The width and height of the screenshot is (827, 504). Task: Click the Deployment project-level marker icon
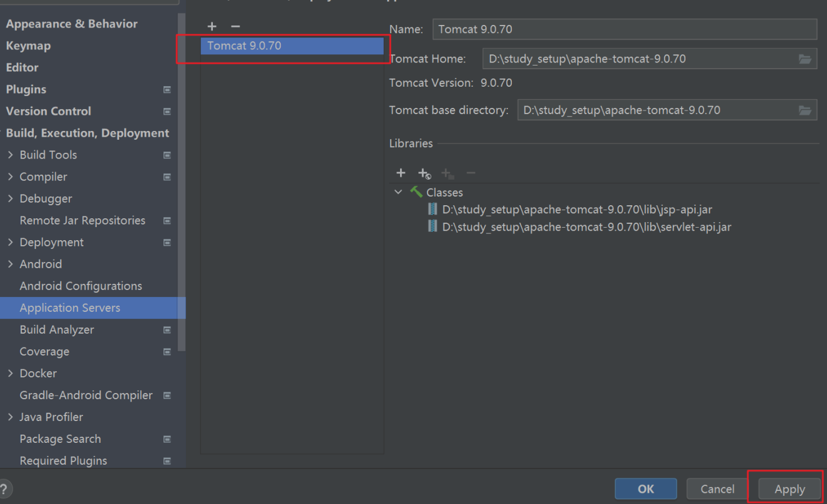(x=167, y=243)
